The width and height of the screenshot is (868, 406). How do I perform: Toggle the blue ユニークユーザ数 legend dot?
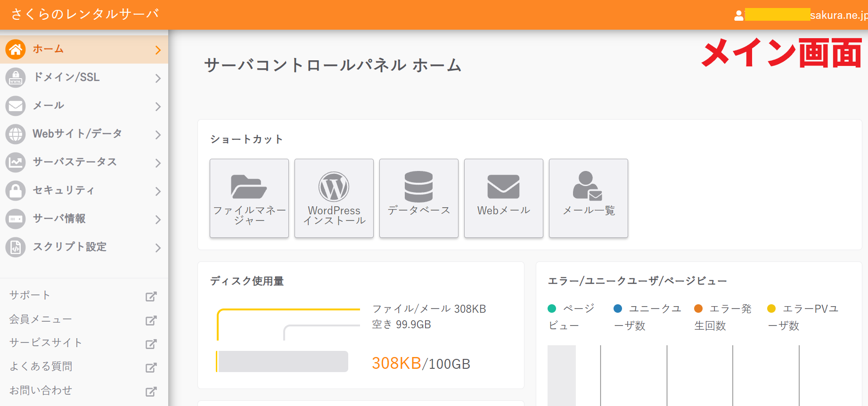coord(618,309)
